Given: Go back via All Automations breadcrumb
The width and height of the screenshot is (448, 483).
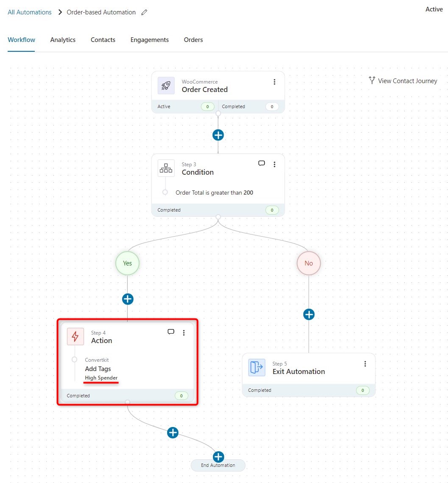Looking at the screenshot, I should coord(29,12).
